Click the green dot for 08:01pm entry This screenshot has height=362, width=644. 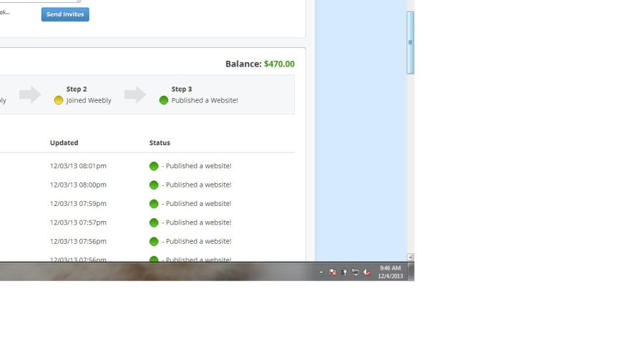[x=154, y=166]
